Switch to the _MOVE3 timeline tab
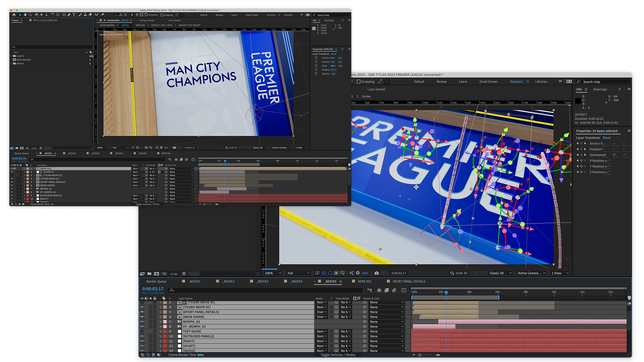Image resolution: width=644 pixels, height=362 pixels. tap(262, 282)
